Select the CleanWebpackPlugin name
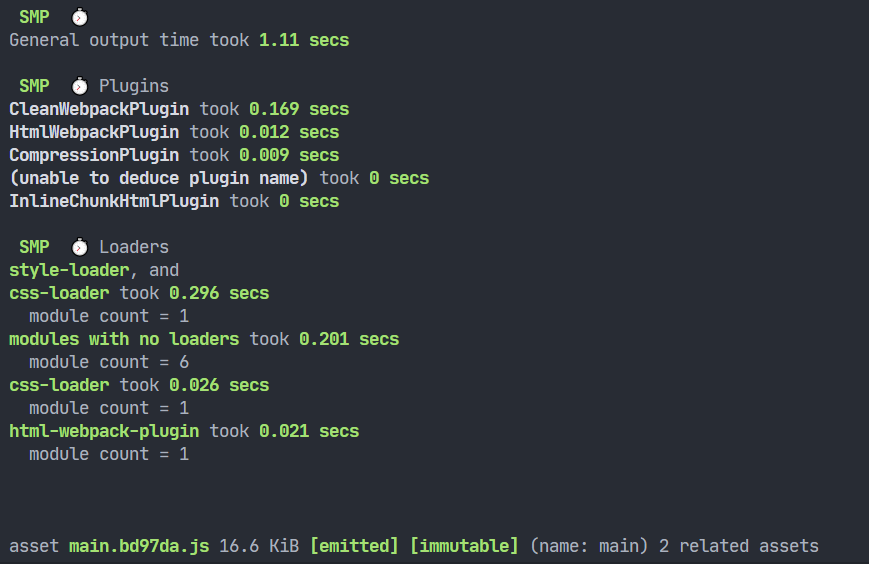Image resolution: width=869 pixels, height=564 pixels. click(99, 109)
